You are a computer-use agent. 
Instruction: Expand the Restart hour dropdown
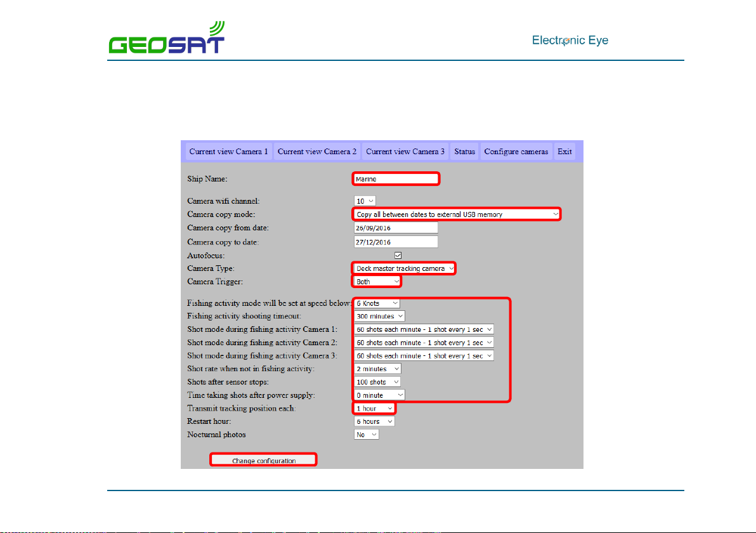374,421
